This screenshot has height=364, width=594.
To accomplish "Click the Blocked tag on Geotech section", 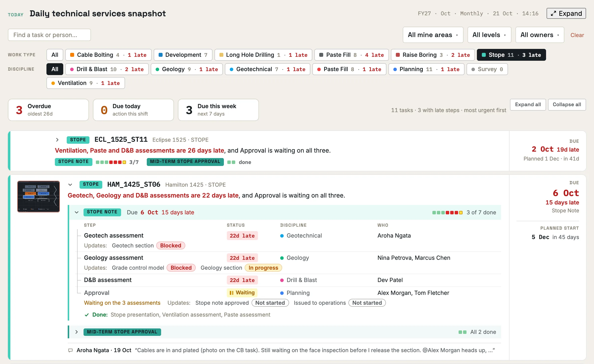I will click(x=170, y=245).
